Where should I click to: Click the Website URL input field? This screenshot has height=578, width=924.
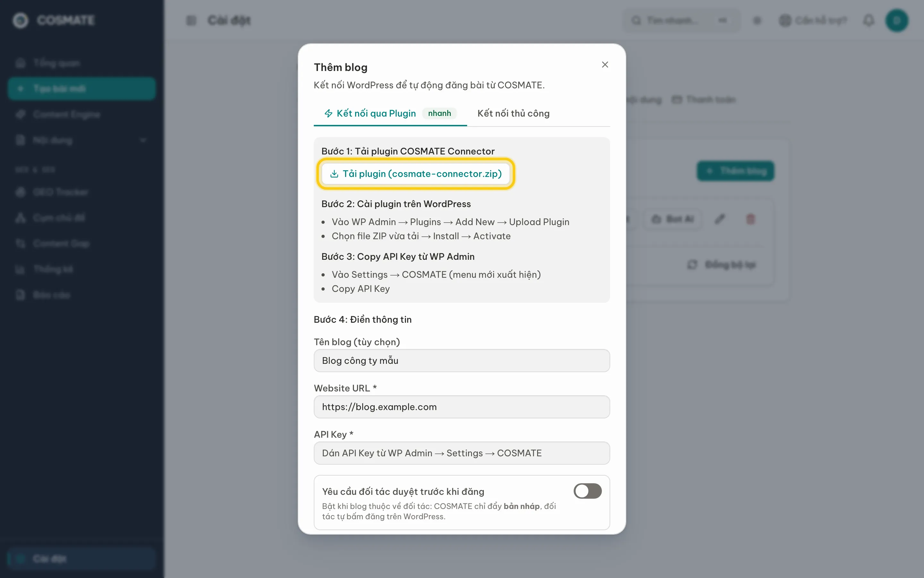[x=462, y=407]
